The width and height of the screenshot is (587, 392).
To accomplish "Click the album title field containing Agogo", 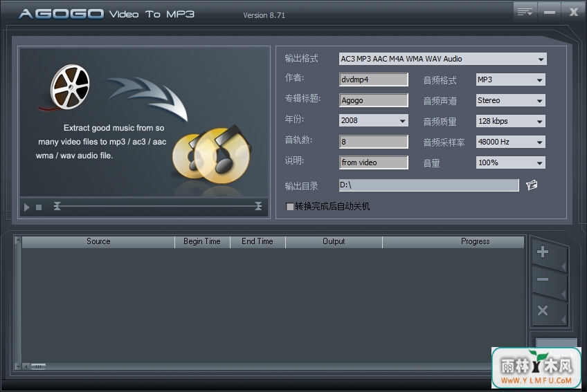I will 374,100.
